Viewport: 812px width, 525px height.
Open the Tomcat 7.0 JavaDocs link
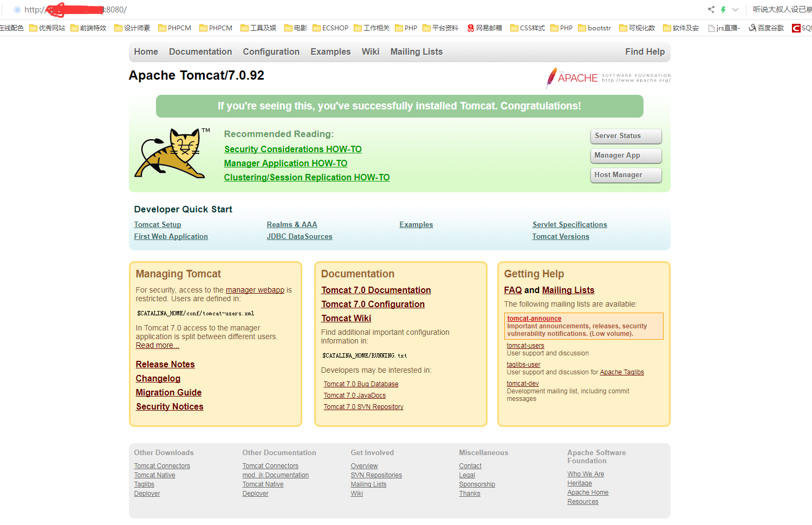[355, 396]
